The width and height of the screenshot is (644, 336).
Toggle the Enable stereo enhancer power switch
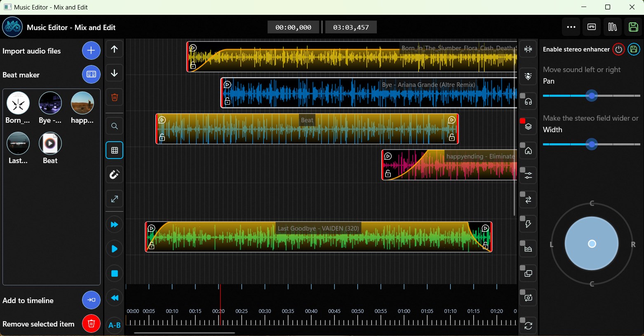click(x=618, y=49)
